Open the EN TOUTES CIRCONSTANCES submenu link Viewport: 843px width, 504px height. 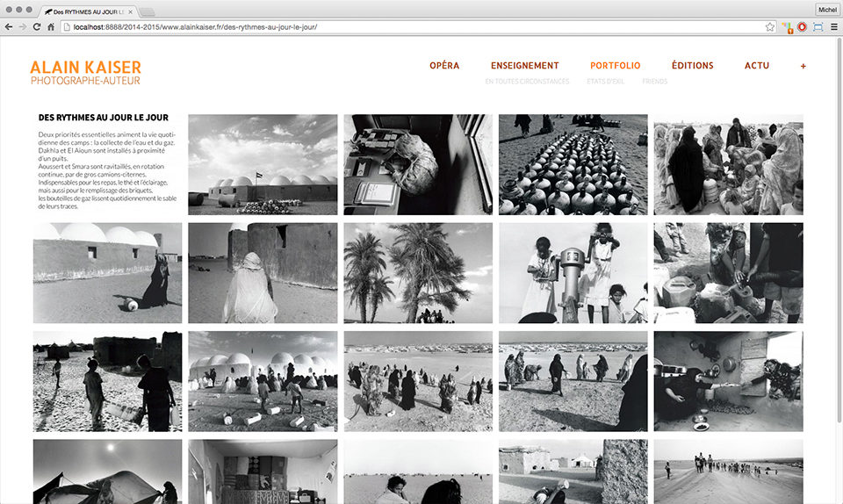tap(527, 81)
